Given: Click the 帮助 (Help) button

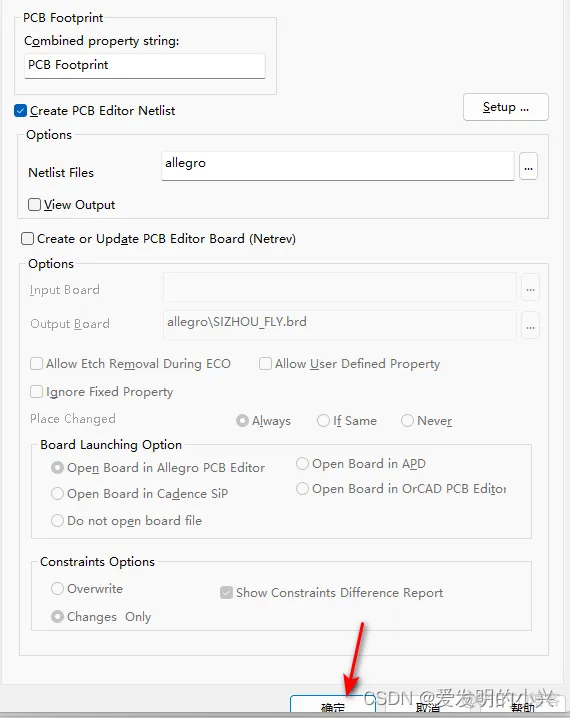Looking at the screenshot, I should point(522,706).
